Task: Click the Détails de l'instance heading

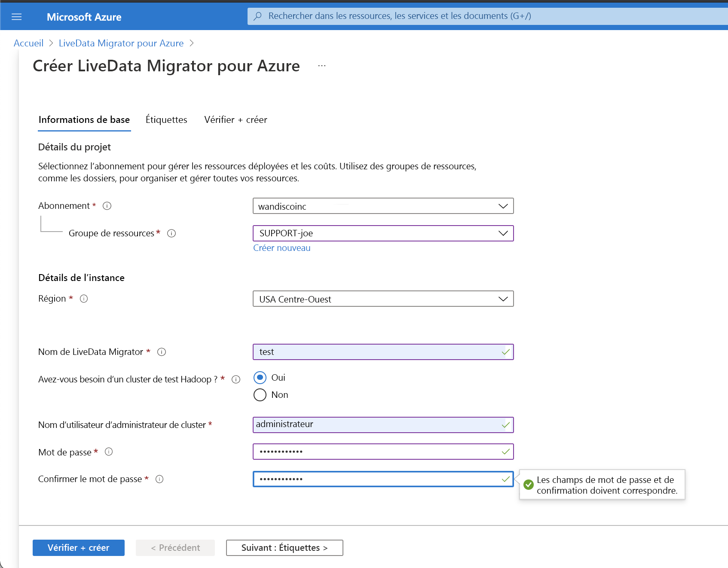Action: point(81,278)
